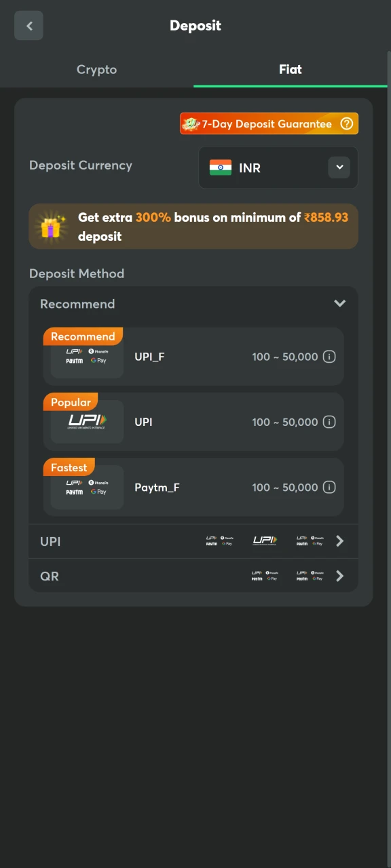Expand the QR category arrow
Image resolution: width=391 pixels, height=868 pixels.
[340, 576]
